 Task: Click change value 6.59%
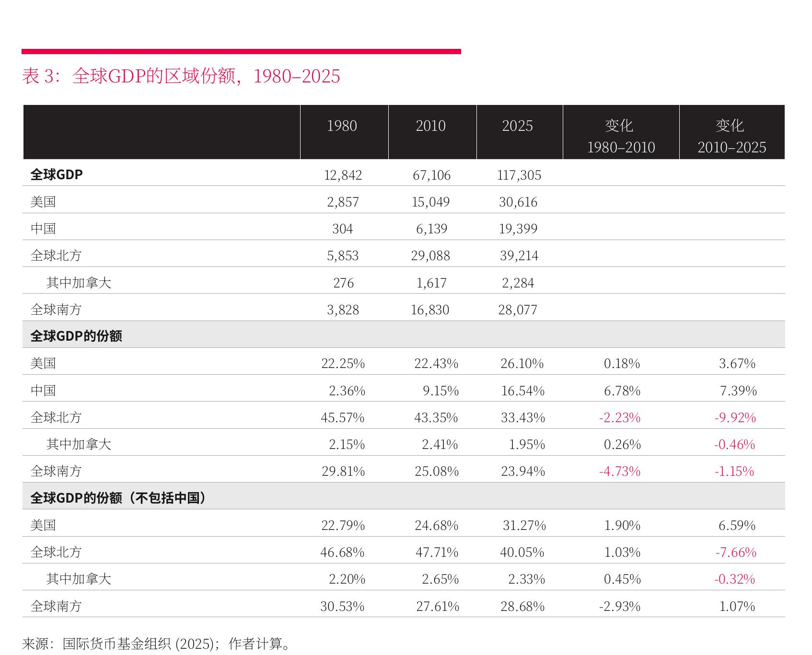pos(737,526)
